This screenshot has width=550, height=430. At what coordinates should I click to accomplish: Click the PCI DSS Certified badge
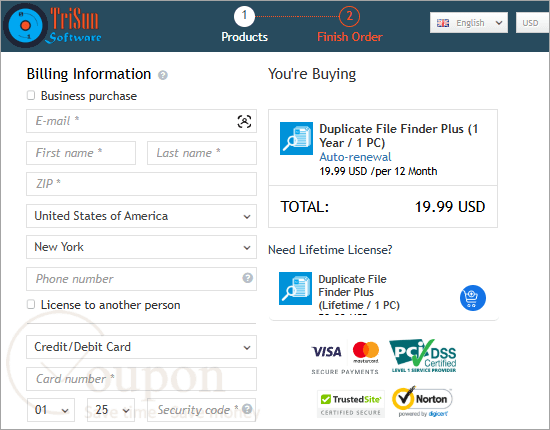pos(423,356)
